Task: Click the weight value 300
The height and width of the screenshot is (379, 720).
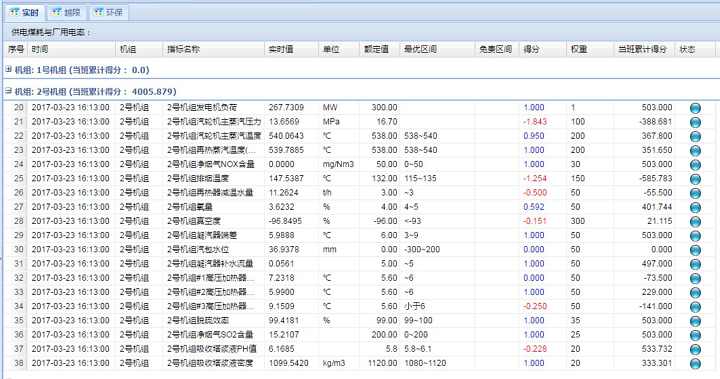Action: click(578, 221)
